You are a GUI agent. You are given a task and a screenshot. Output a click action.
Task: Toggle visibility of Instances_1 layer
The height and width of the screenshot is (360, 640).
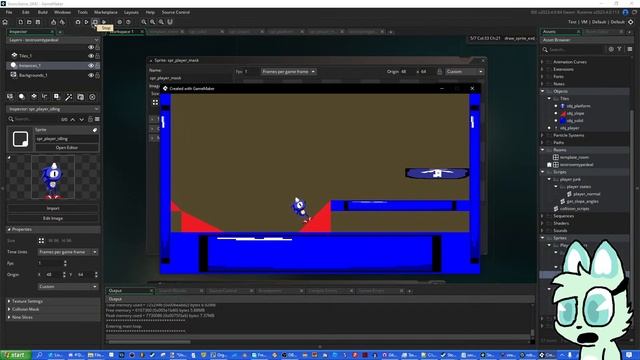tap(91, 65)
